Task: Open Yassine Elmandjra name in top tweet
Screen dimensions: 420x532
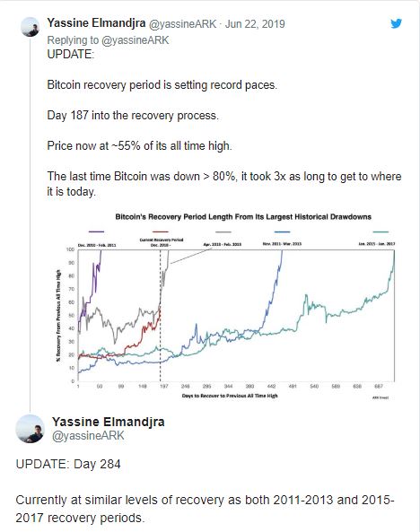Action: [96, 23]
